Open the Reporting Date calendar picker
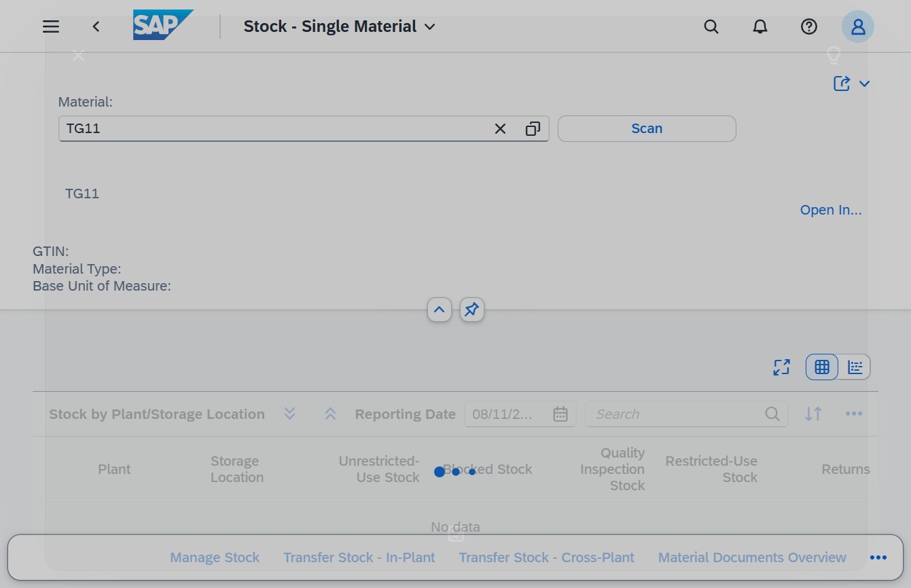The image size is (911, 588). coord(560,414)
